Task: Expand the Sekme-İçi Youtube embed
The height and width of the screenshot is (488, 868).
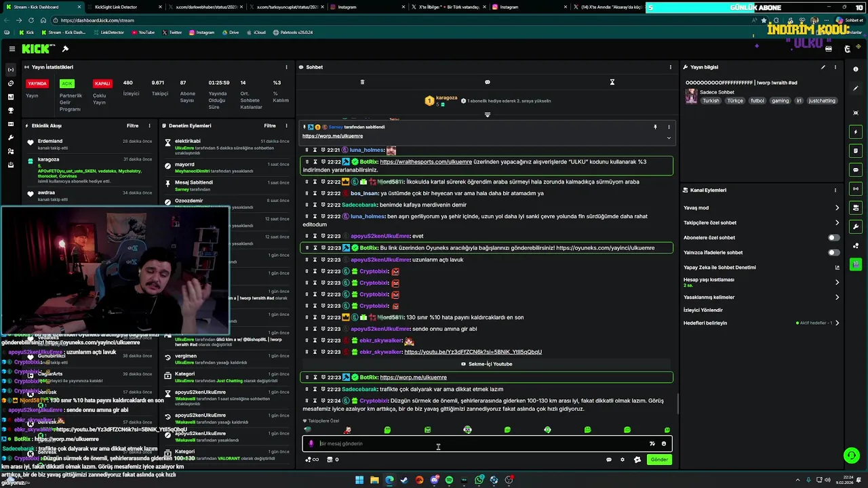Action: coord(487,364)
